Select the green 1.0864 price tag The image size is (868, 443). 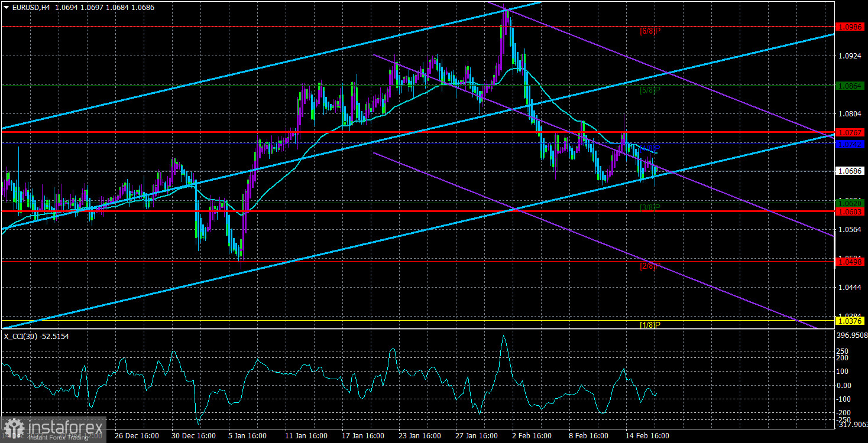point(851,86)
